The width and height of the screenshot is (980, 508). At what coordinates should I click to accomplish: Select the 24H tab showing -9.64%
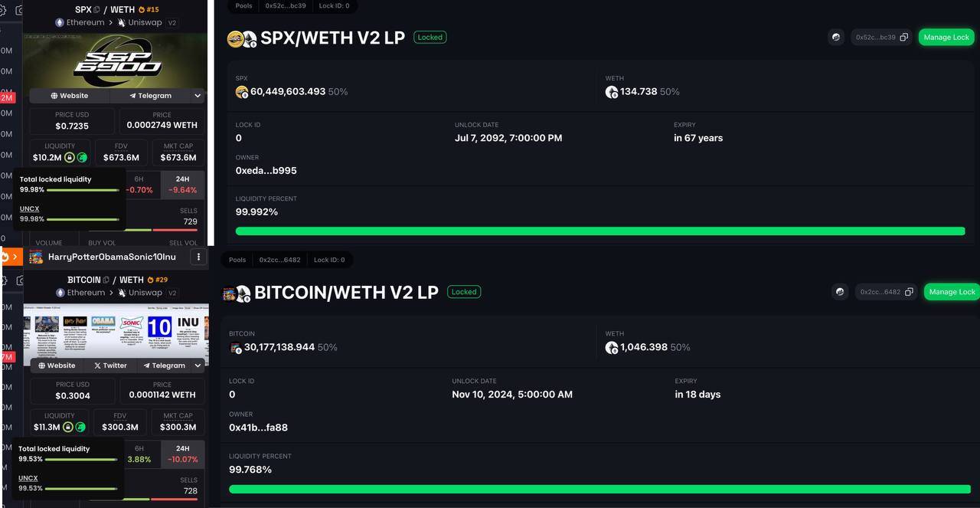pos(182,185)
